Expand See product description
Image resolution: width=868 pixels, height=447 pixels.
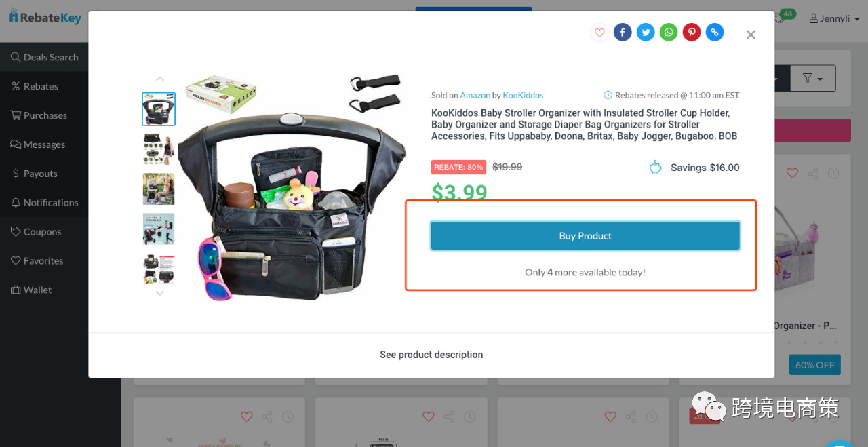tap(431, 355)
